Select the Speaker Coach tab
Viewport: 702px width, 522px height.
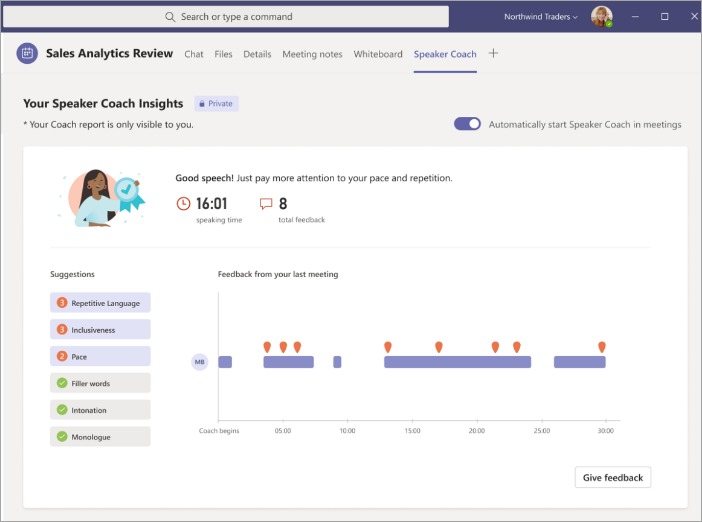coord(445,54)
